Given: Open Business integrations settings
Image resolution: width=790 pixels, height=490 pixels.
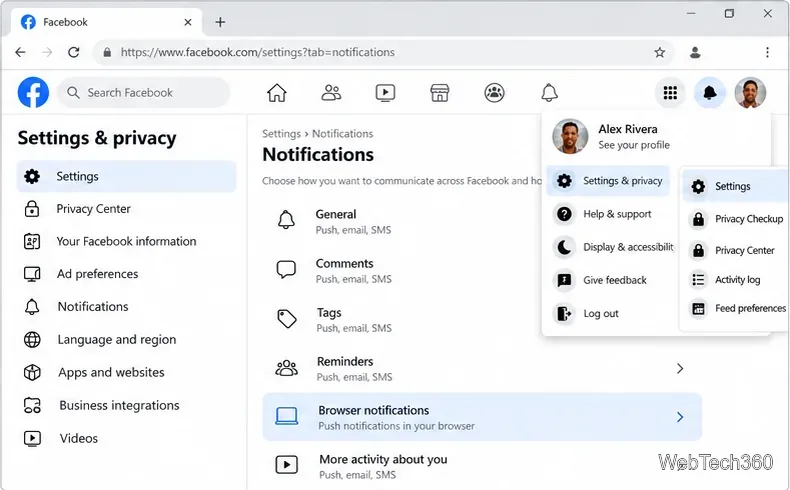Looking at the screenshot, I should point(126,405).
